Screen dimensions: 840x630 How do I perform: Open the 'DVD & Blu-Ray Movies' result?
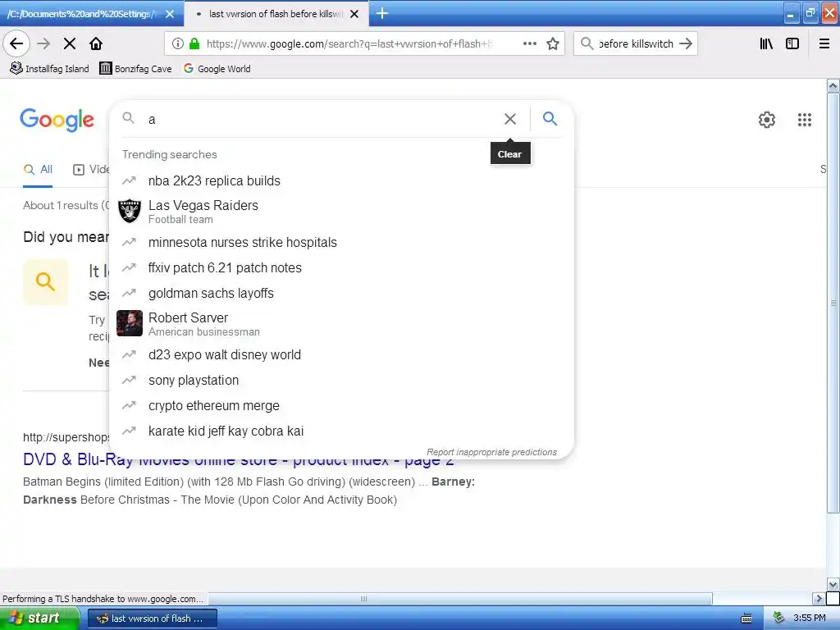239,459
